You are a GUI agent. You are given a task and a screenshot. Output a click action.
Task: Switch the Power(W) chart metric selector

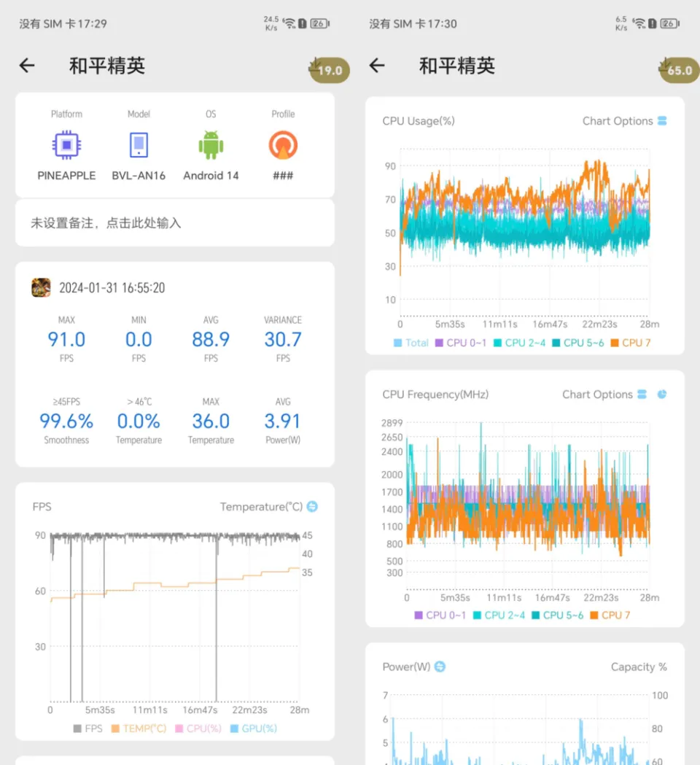440,667
